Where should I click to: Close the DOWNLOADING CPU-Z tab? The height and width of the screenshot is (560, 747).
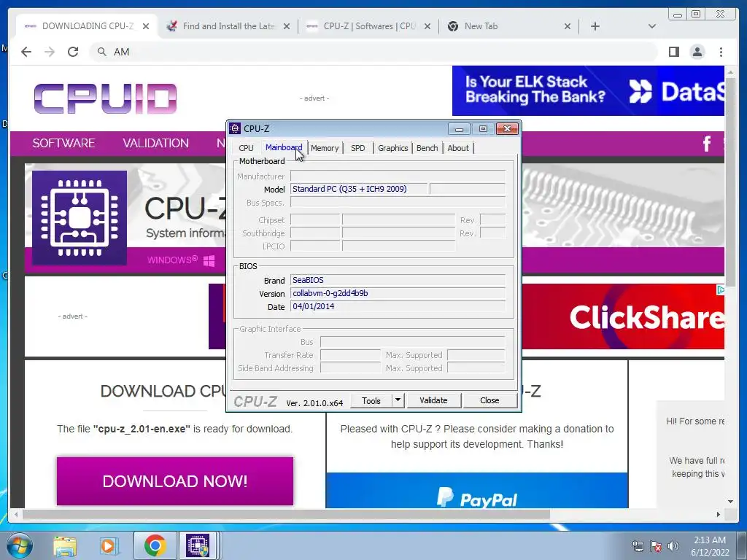(x=146, y=26)
